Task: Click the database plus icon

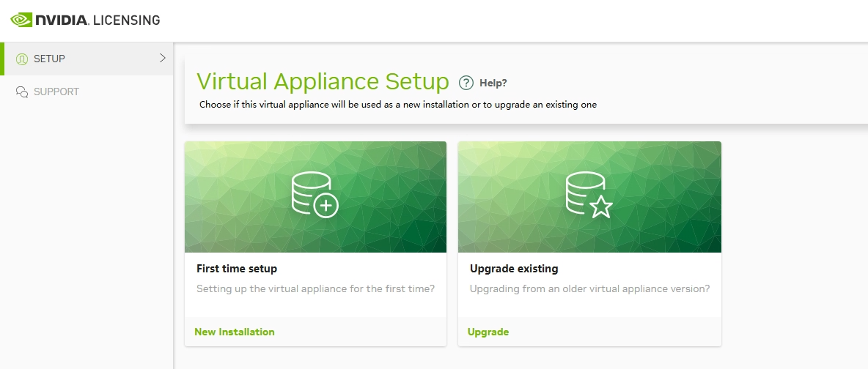Action: [315, 195]
